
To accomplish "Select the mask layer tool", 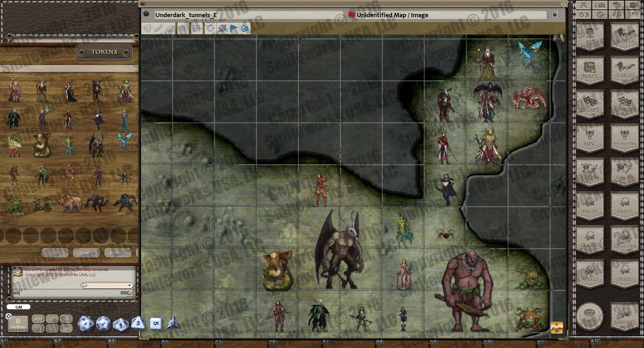I will (147, 29).
